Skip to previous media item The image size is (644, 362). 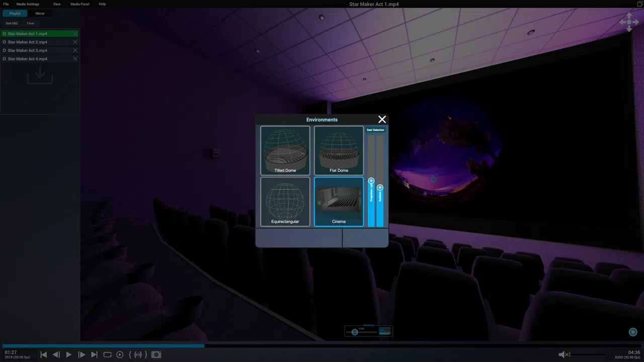44,354
